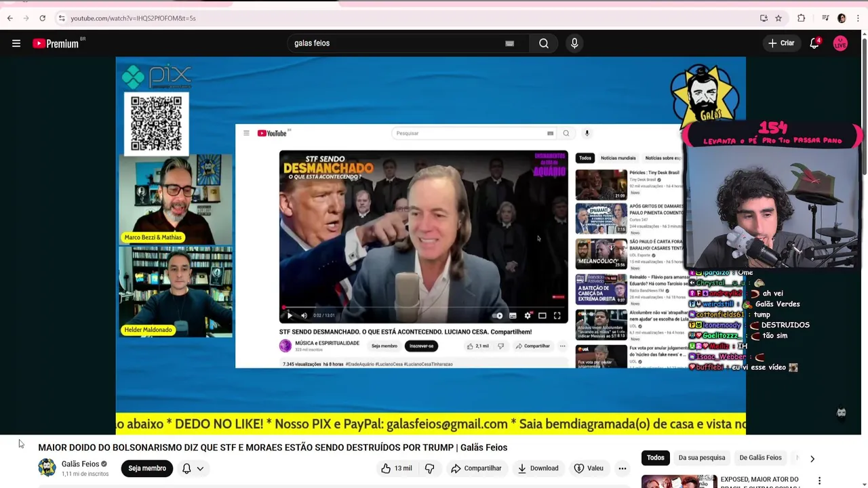Bookmark this page with the star icon
This screenshot has width=868, height=488.
click(x=778, y=18)
